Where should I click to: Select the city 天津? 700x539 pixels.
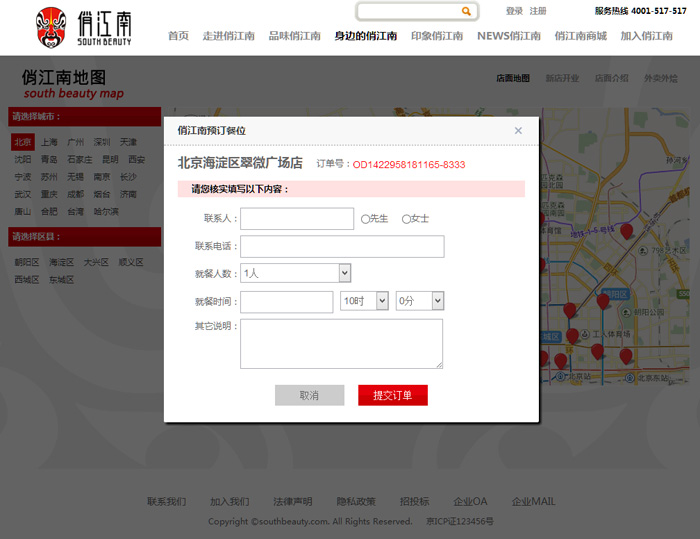click(x=128, y=142)
